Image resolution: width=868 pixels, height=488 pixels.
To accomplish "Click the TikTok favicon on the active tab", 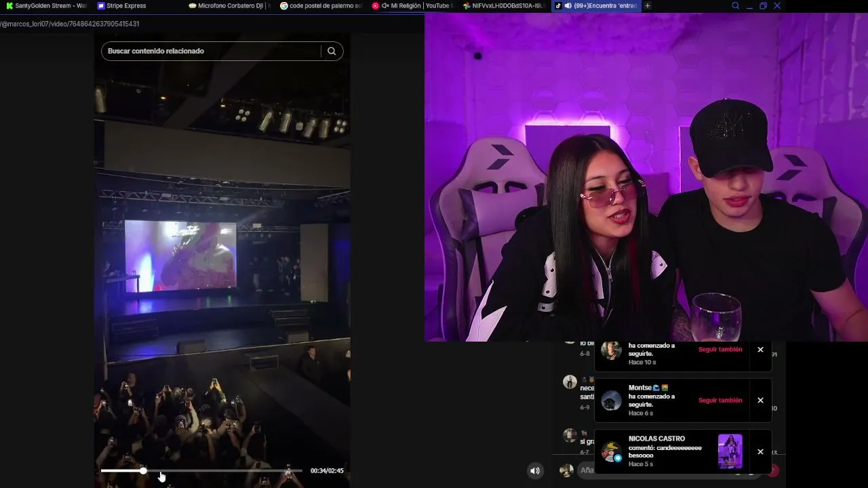I will (558, 6).
